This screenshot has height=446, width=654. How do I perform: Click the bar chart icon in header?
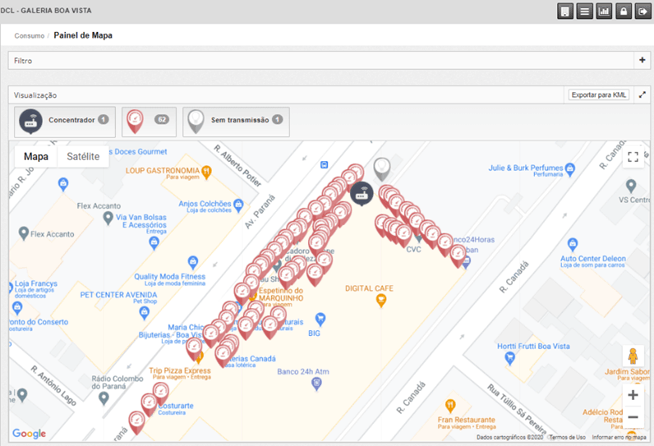(x=604, y=11)
